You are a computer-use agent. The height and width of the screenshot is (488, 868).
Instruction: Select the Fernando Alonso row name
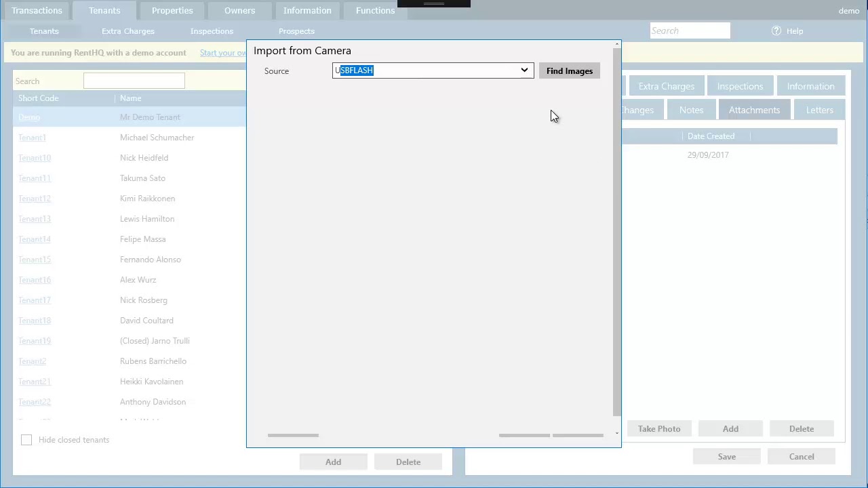tap(151, 260)
